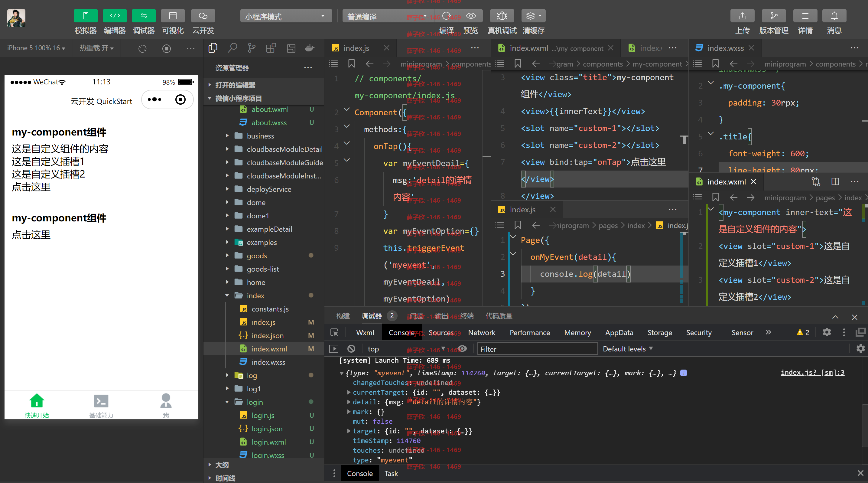Click the element inspector select icon
Viewport: 868px width, 483px height.
(334, 333)
